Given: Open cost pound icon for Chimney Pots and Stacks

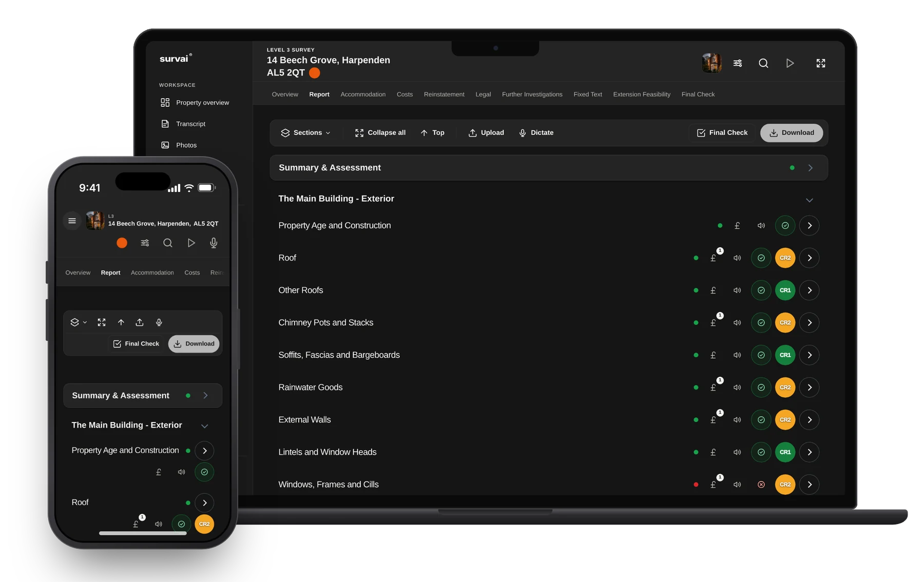Looking at the screenshot, I should [713, 323].
